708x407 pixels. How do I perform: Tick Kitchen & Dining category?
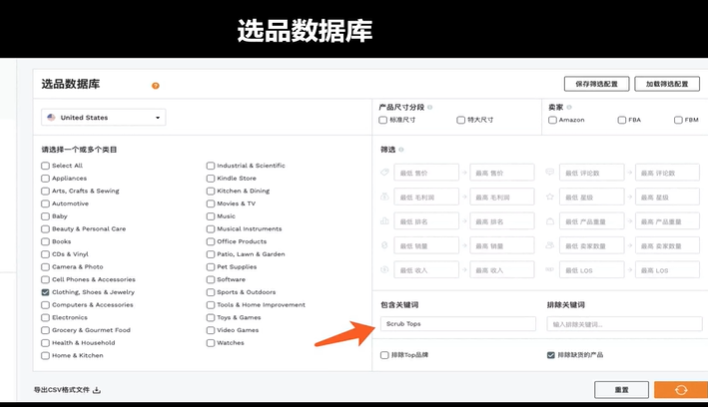[x=210, y=191]
